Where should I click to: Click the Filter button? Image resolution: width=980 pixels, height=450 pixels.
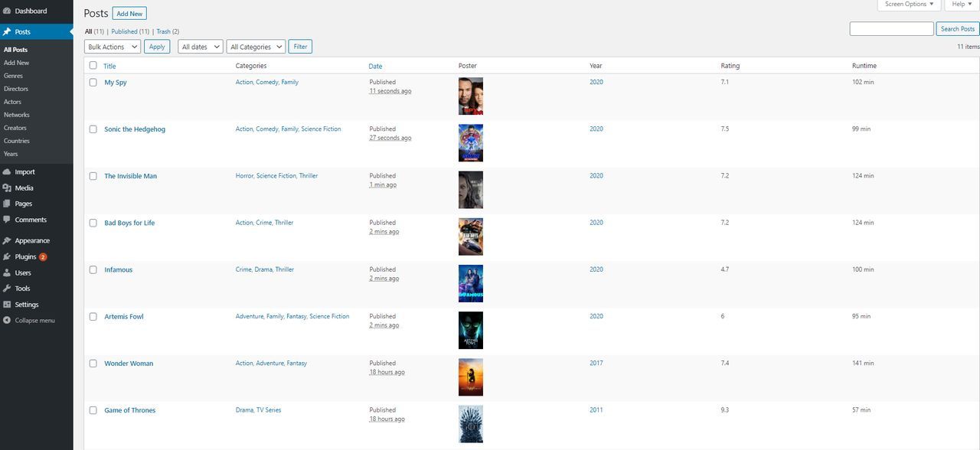point(300,47)
